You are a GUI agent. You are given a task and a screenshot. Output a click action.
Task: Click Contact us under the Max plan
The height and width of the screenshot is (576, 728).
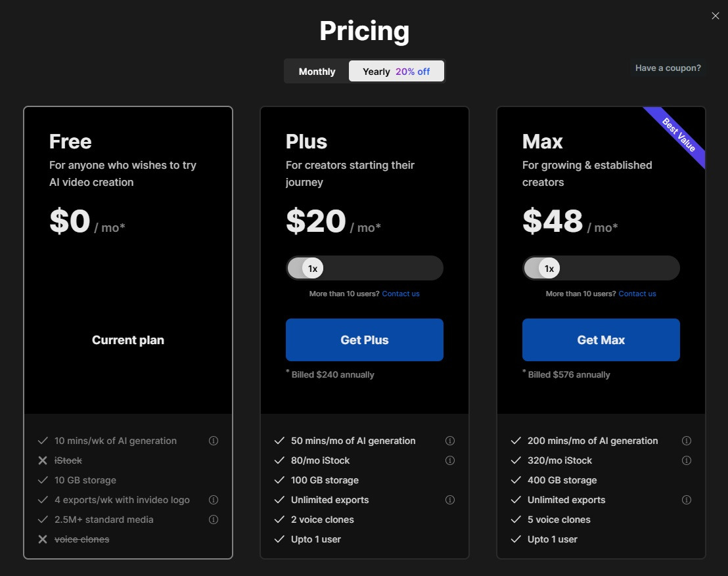point(637,294)
